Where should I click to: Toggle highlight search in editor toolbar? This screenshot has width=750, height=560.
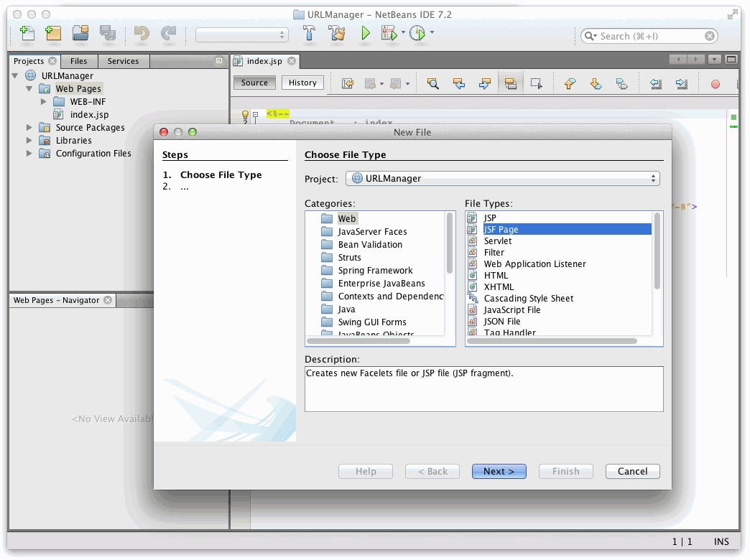point(510,83)
